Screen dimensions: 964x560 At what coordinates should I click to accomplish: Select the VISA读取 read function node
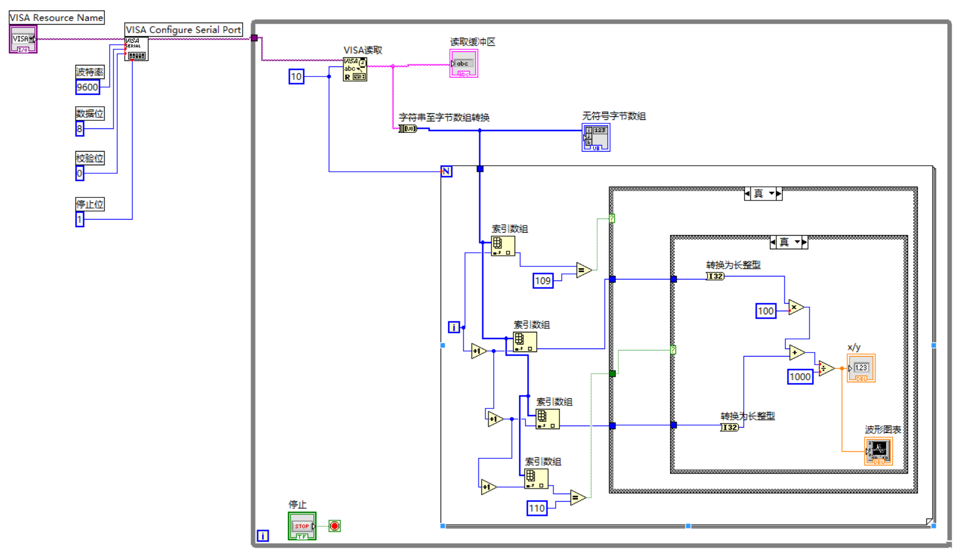[x=355, y=69]
